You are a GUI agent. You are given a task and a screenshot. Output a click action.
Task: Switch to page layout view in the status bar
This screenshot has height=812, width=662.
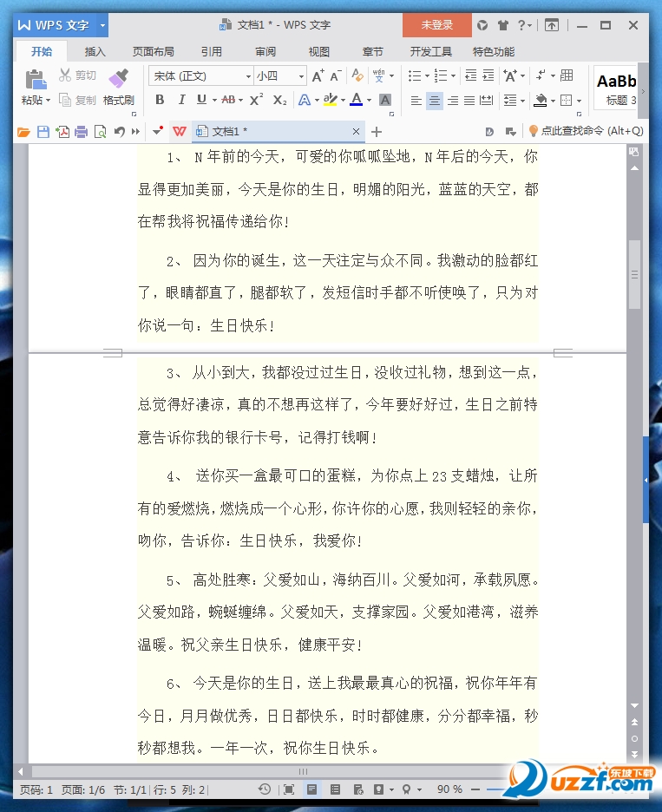pos(311,789)
